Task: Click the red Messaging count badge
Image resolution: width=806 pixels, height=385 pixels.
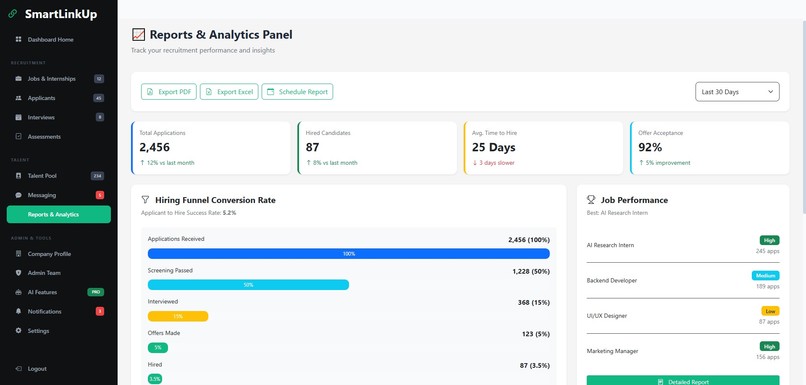Action: (x=100, y=195)
